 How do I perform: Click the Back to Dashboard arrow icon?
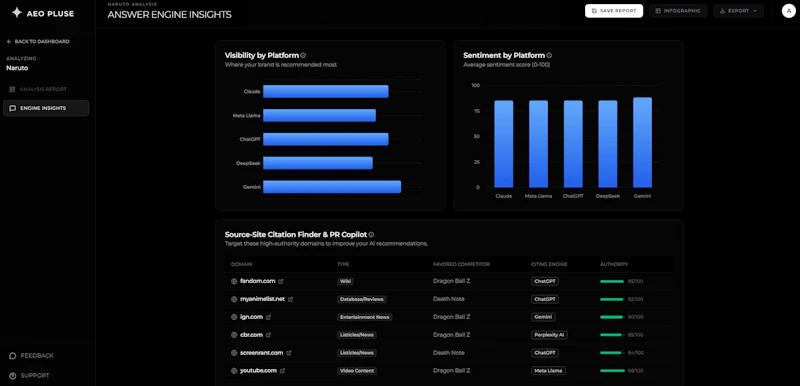coord(9,41)
